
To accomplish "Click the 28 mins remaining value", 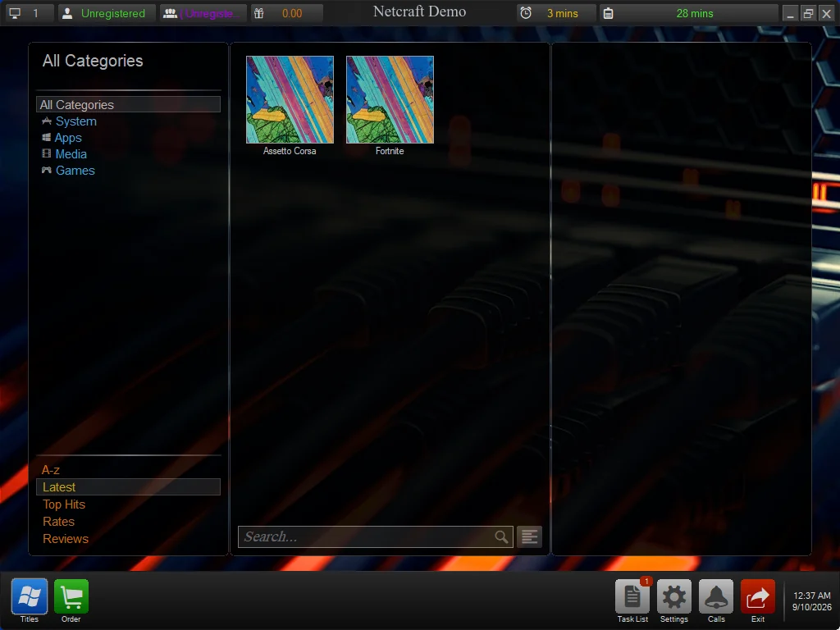I will click(x=695, y=13).
